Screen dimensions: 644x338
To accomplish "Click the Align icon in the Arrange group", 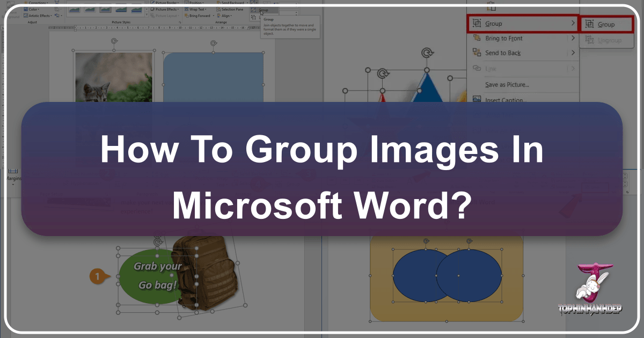I will pos(225,16).
